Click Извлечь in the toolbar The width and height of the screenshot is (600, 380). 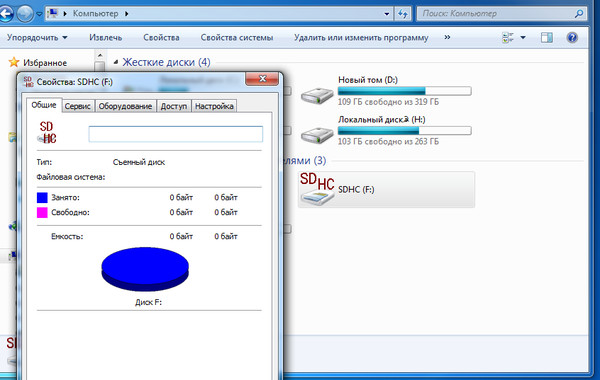(x=106, y=38)
